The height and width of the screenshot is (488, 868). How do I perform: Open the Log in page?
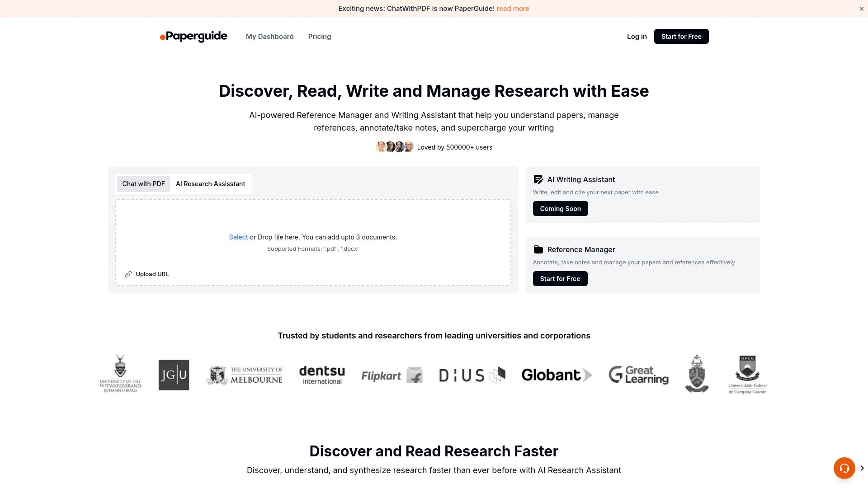pos(637,36)
